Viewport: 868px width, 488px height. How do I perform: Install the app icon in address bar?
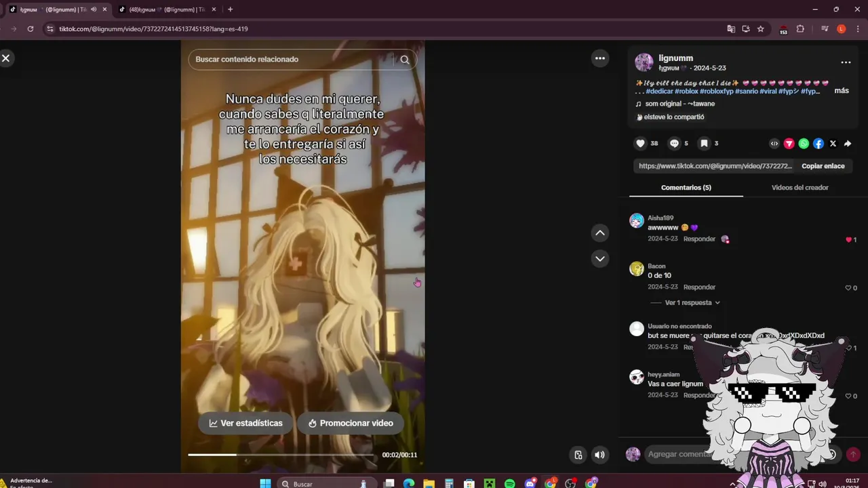pyautogui.click(x=746, y=29)
